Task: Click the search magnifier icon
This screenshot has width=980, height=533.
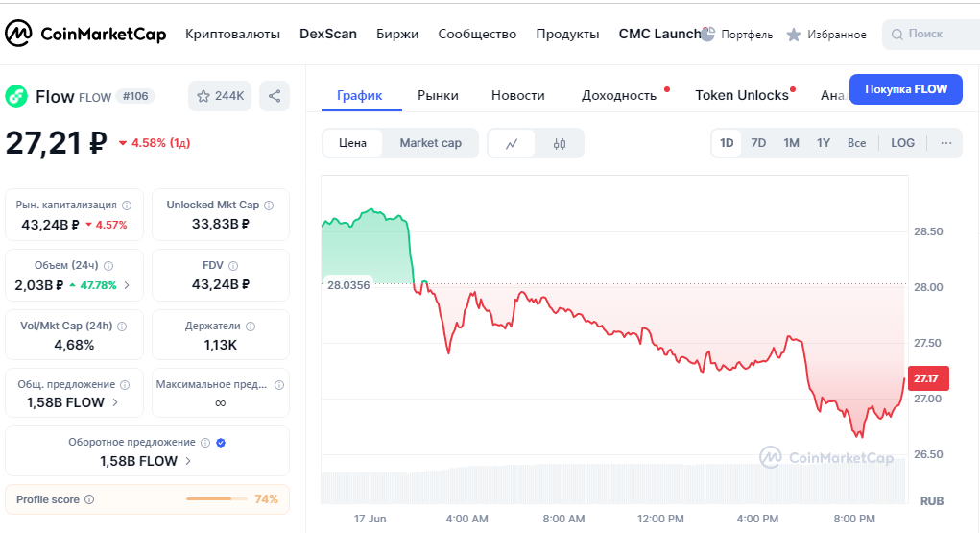Action: (x=896, y=35)
